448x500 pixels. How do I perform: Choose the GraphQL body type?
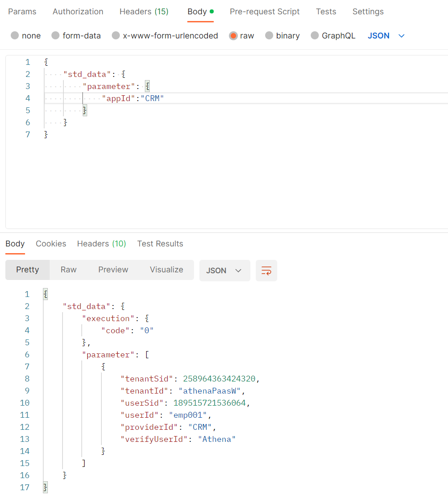[x=315, y=35]
